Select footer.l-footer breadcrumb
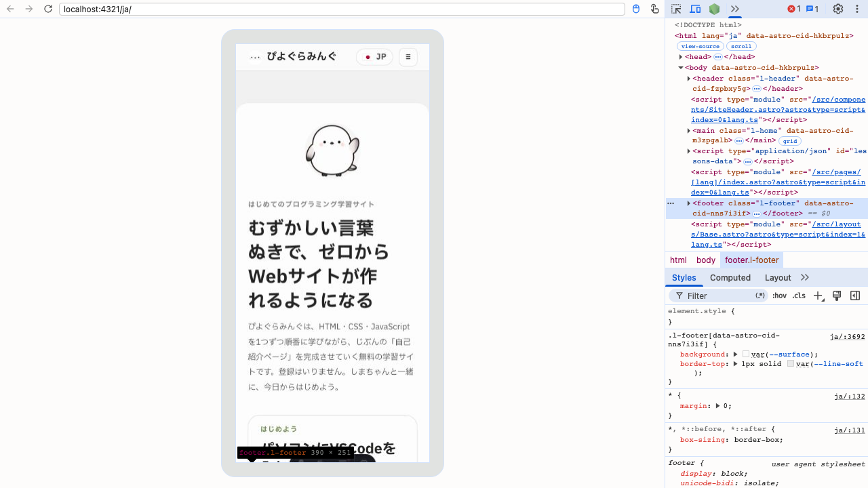 pos(752,260)
